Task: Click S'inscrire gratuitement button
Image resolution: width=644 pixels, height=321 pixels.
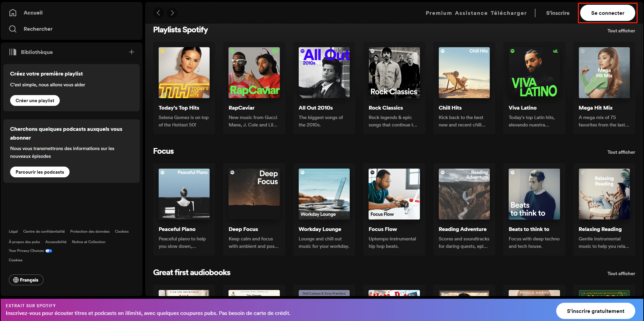Action: click(x=595, y=311)
